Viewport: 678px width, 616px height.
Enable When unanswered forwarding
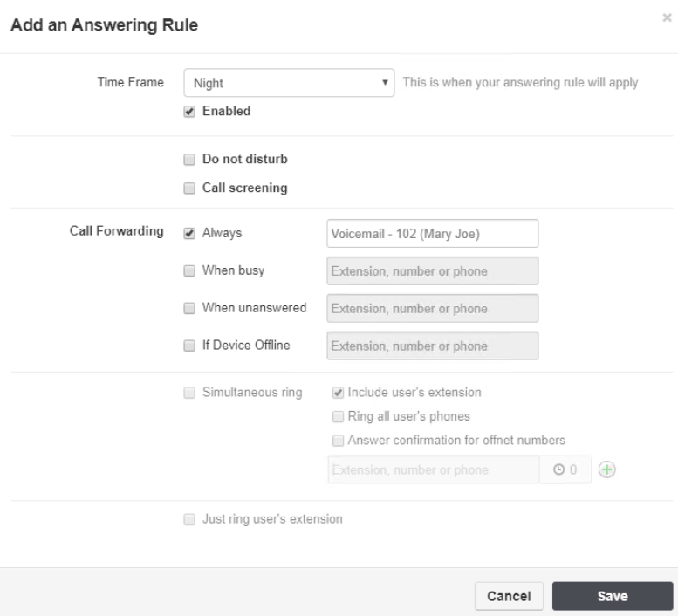click(x=189, y=308)
